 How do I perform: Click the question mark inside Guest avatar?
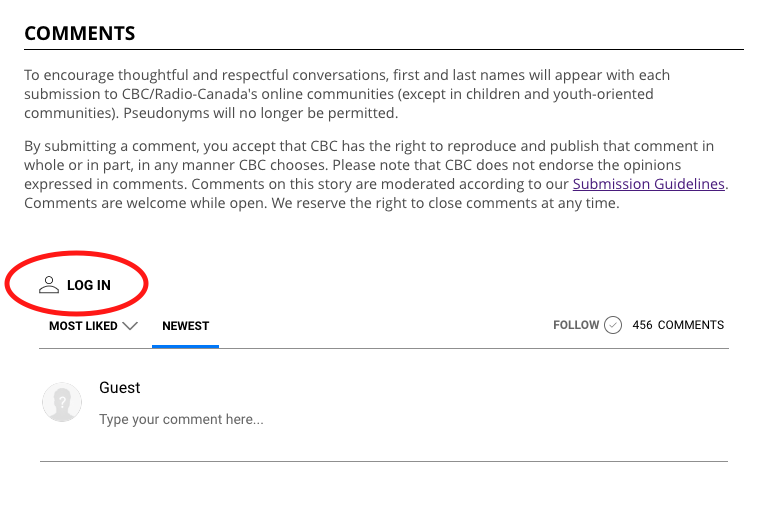click(62, 401)
